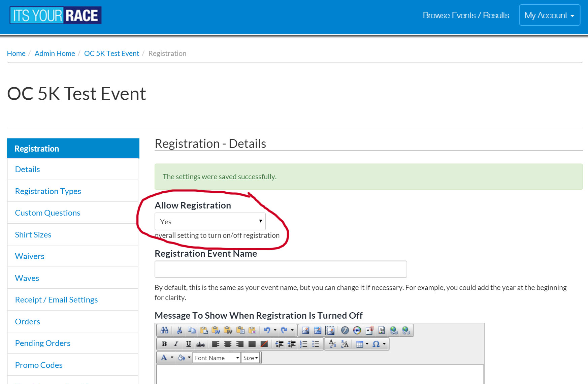Click the Insert Table icon

click(360, 344)
